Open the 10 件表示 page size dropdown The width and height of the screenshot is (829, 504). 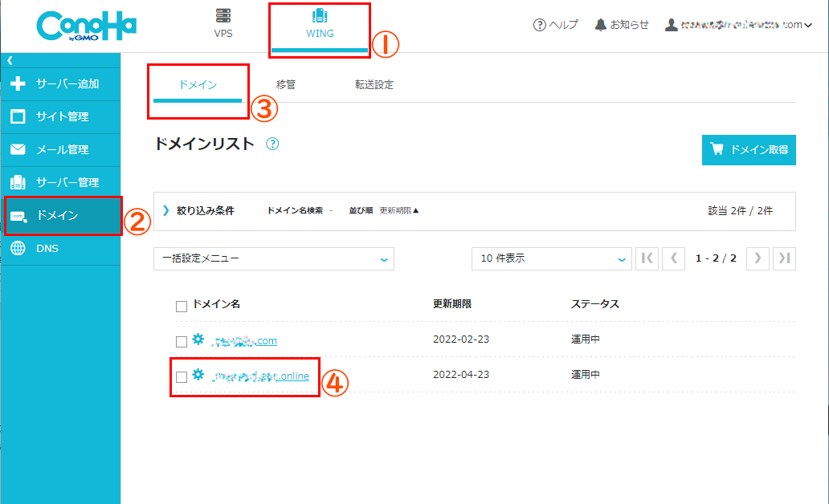click(551, 259)
